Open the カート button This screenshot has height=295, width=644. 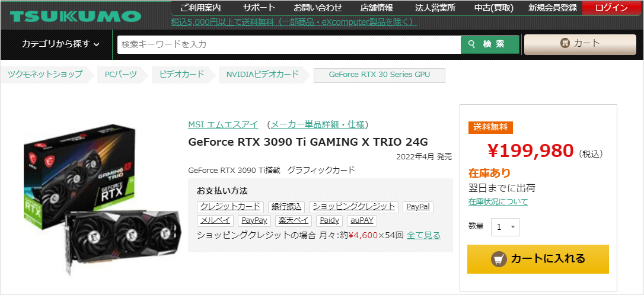(580, 43)
